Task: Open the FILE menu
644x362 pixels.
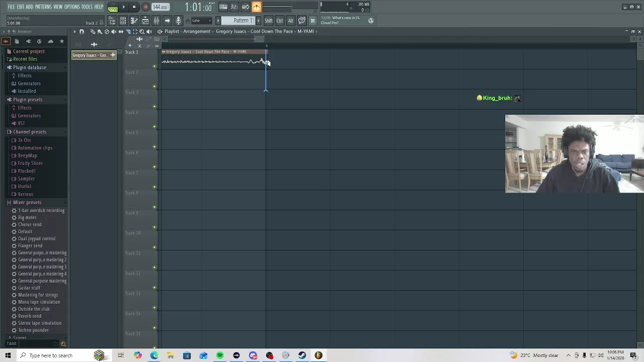Action: pyautogui.click(x=11, y=7)
